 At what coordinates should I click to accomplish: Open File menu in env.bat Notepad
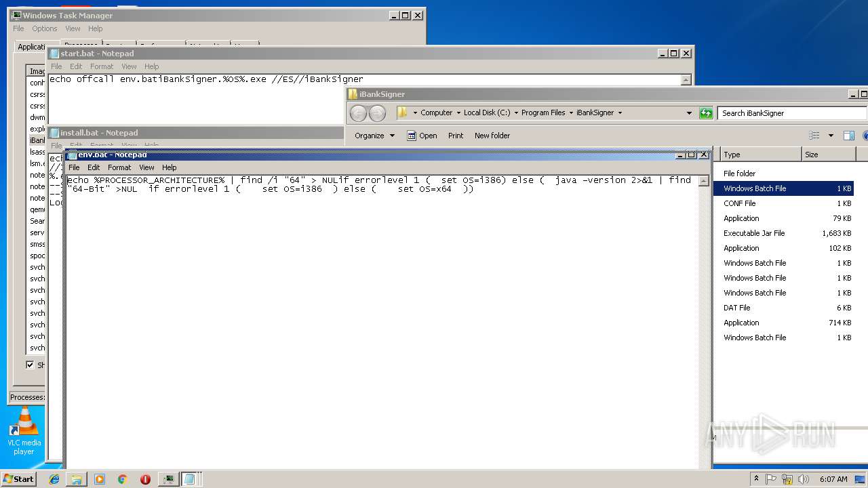tap(74, 167)
